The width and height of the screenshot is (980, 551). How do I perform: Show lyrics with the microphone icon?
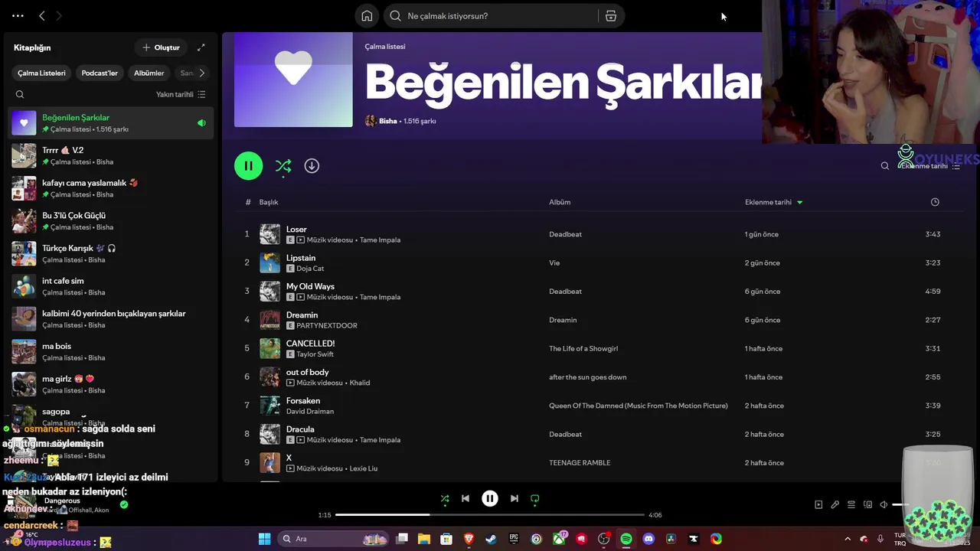coord(835,505)
